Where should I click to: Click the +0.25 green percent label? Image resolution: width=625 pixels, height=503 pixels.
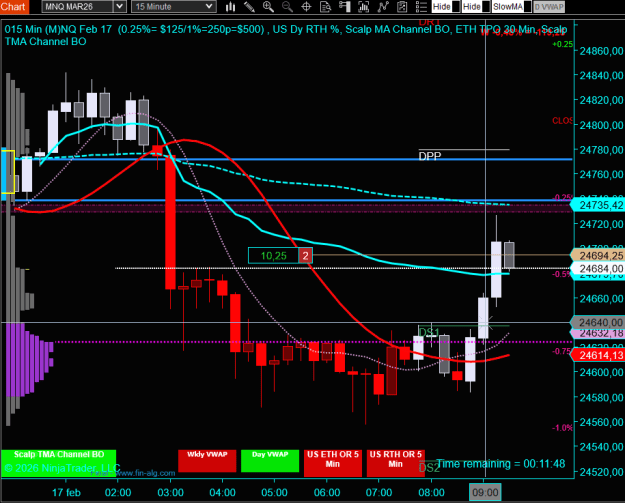point(562,44)
